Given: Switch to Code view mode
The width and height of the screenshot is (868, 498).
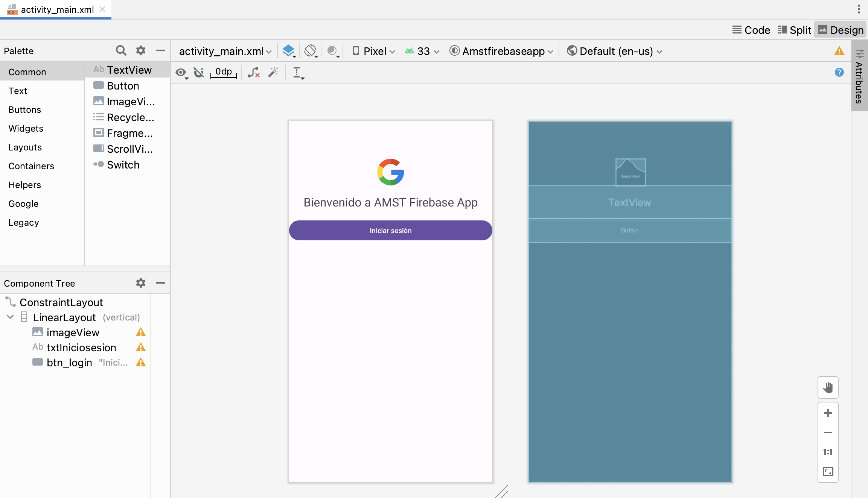Looking at the screenshot, I should tap(751, 30).
